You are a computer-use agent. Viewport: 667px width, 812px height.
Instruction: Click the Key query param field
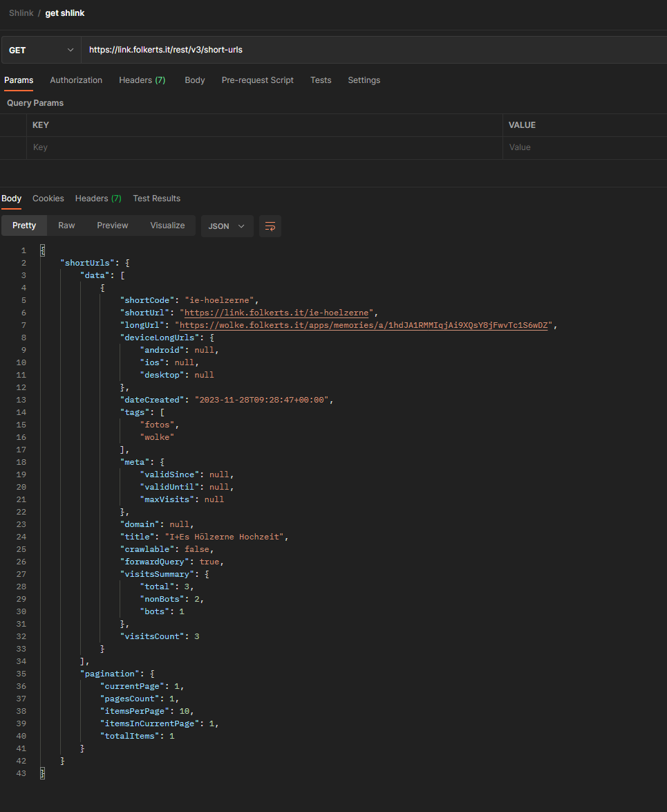[x=263, y=147]
